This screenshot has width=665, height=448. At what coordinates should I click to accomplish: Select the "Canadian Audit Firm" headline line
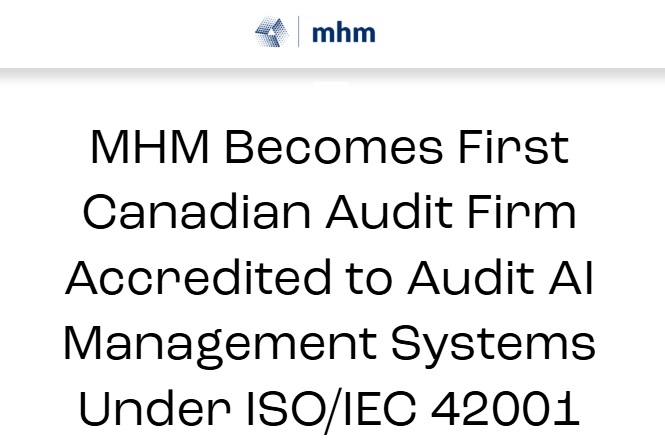pyautogui.click(x=330, y=213)
